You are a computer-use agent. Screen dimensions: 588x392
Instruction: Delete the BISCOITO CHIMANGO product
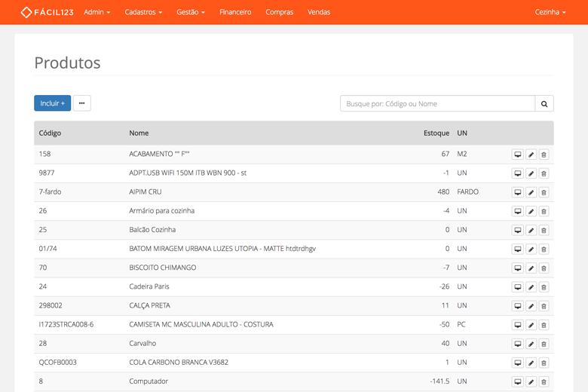click(x=544, y=268)
